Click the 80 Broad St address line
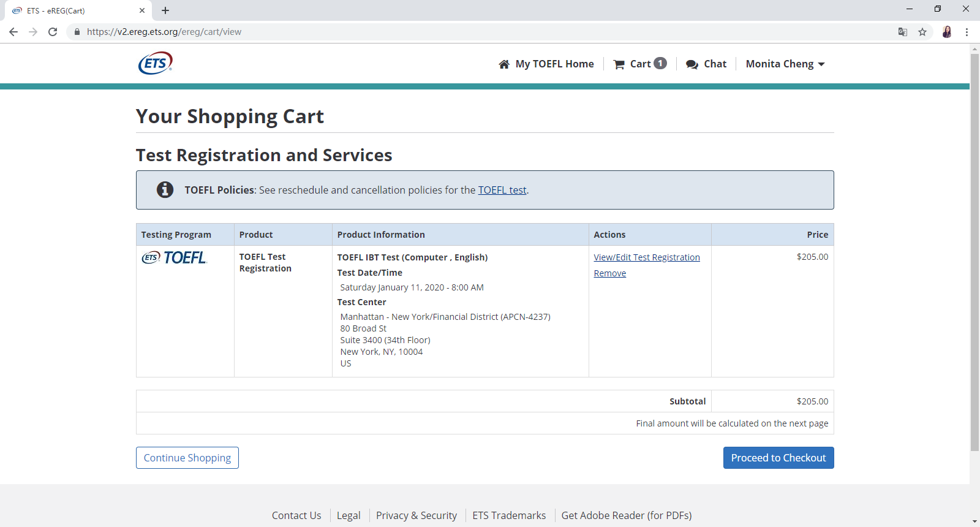The image size is (980, 527). pyautogui.click(x=363, y=328)
